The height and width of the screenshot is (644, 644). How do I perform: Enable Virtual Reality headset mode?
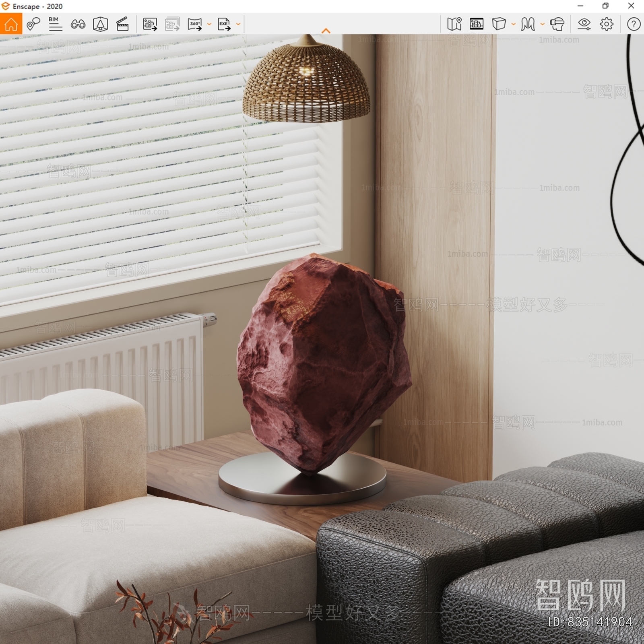[557, 24]
